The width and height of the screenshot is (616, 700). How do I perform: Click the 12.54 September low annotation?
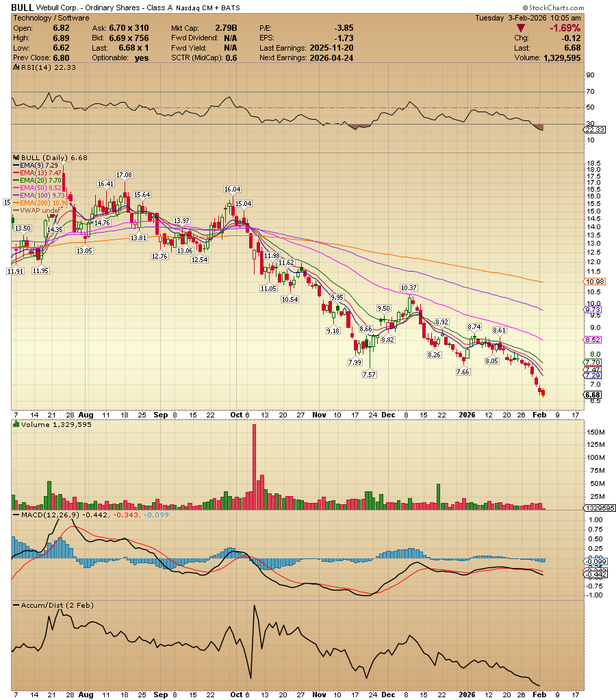(x=199, y=260)
